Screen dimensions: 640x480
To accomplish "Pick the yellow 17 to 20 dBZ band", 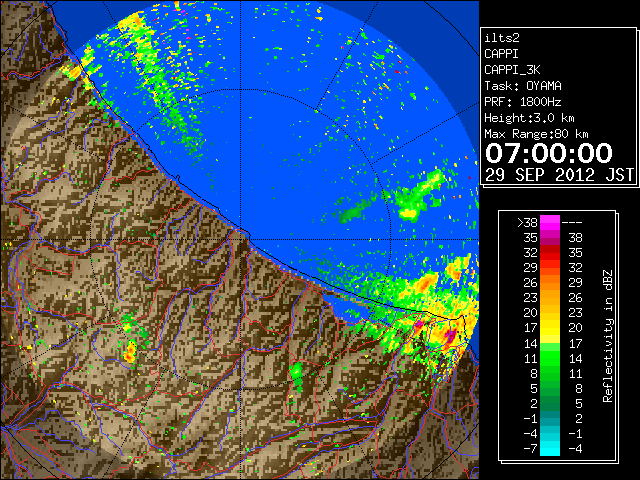I will 550,328.
